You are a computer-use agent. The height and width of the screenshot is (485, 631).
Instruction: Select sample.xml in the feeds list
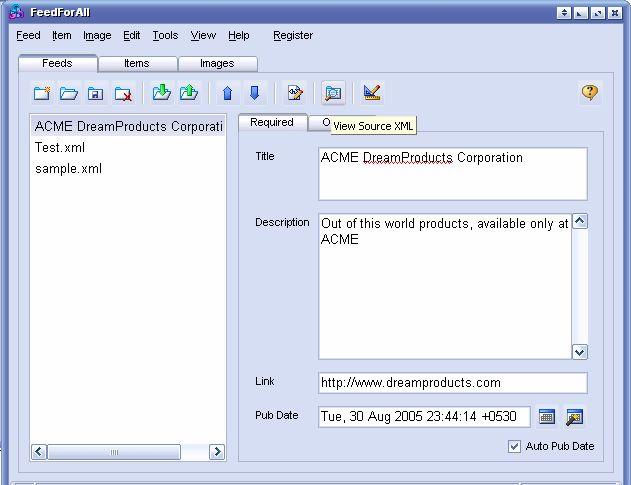(68, 169)
